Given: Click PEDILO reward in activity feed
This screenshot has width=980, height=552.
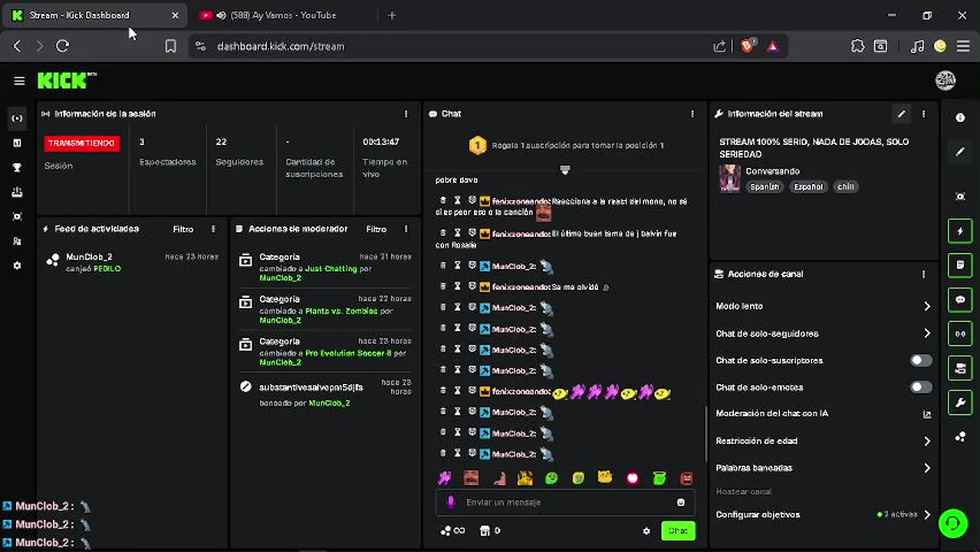Looking at the screenshot, I should coord(107,269).
